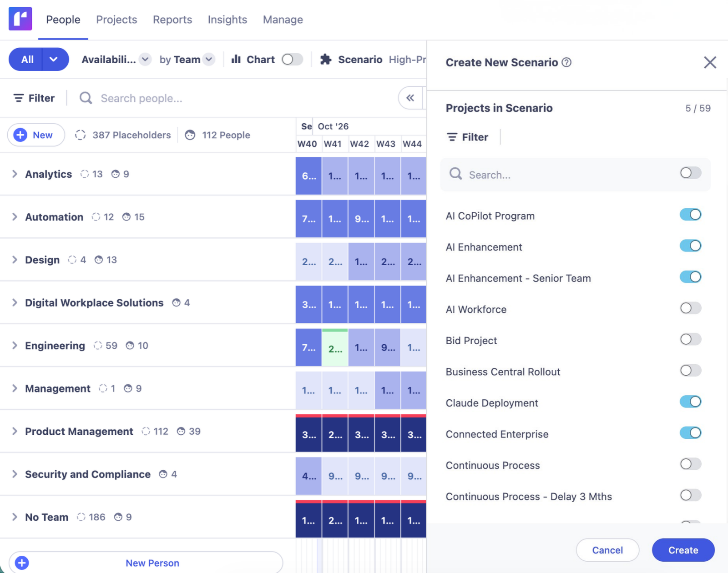Image resolution: width=728 pixels, height=573 pixels.
Task: Switch to the Reports tab
Action: pyautogui.click(x=172, y=20)
